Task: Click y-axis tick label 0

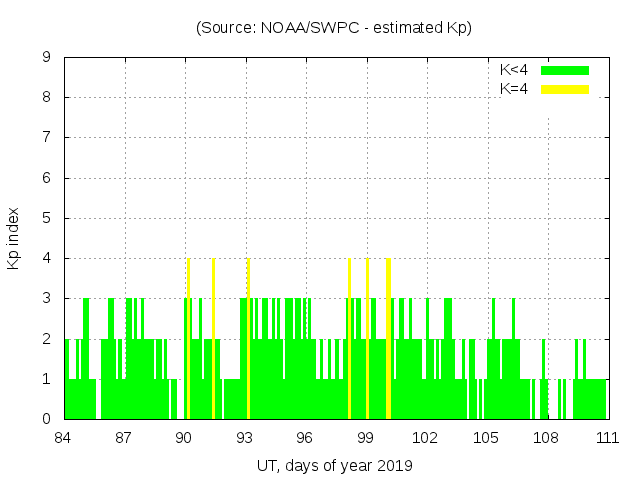Action: click(46, 419)
